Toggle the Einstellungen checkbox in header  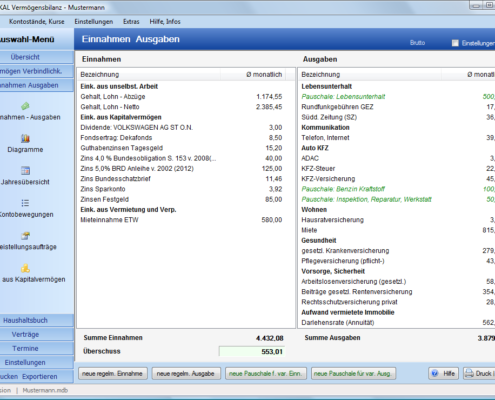(x=455, y=43)
